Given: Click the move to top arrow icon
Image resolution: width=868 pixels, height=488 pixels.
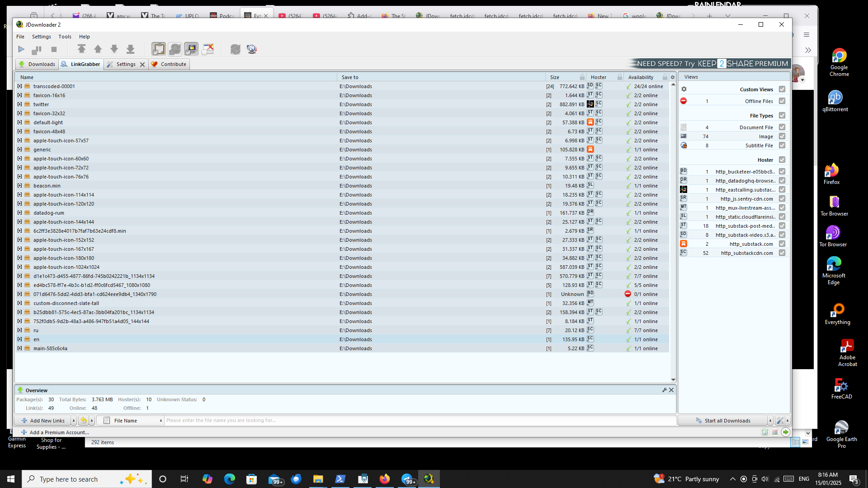Looking at the screenshot, I should pyautogui.click(x=81, y=49).
